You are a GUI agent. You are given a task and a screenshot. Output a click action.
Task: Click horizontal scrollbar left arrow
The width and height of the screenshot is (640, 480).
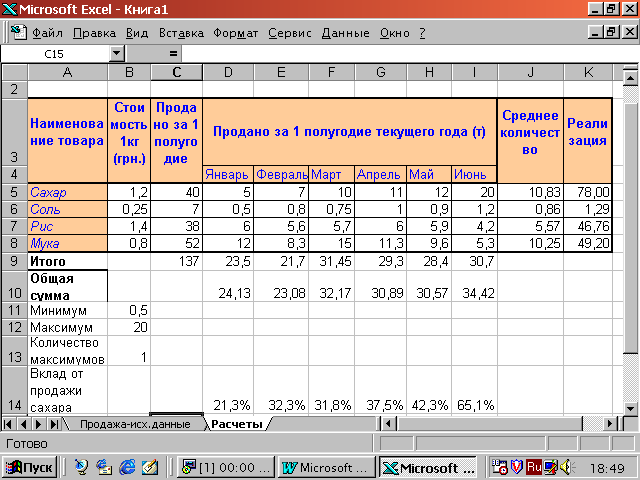pos(388,424)
